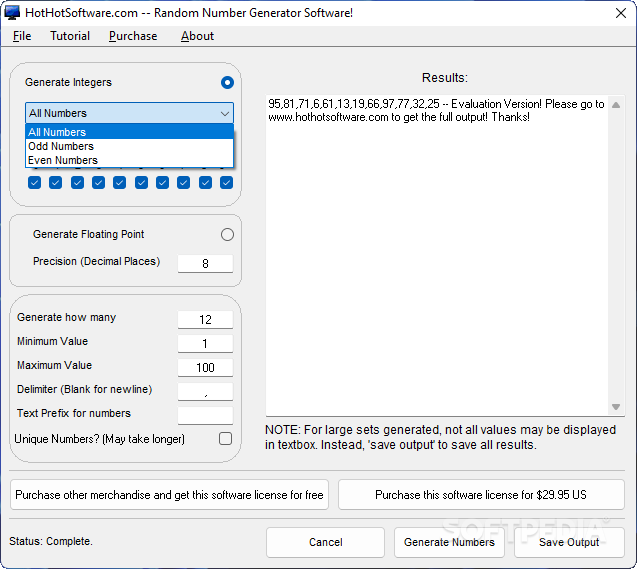Click Purchase this software license for $29.95
The image size is (637, 569).
pyautogui.click(x=481, y=495)
